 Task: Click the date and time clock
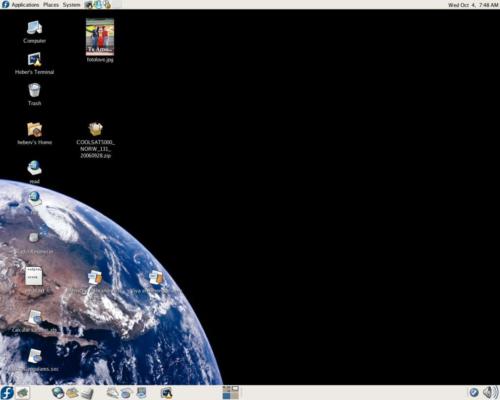click(473, 5)
